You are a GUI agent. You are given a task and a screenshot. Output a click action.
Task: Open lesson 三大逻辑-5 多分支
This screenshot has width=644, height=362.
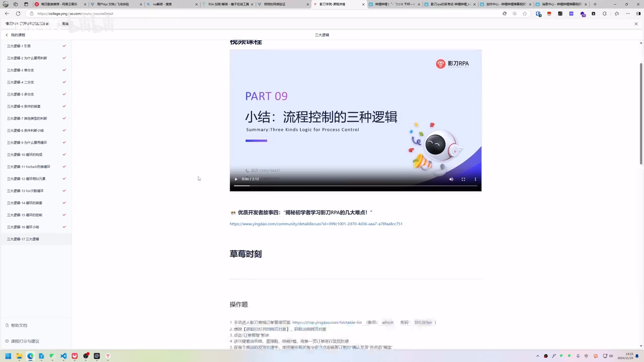36,94
